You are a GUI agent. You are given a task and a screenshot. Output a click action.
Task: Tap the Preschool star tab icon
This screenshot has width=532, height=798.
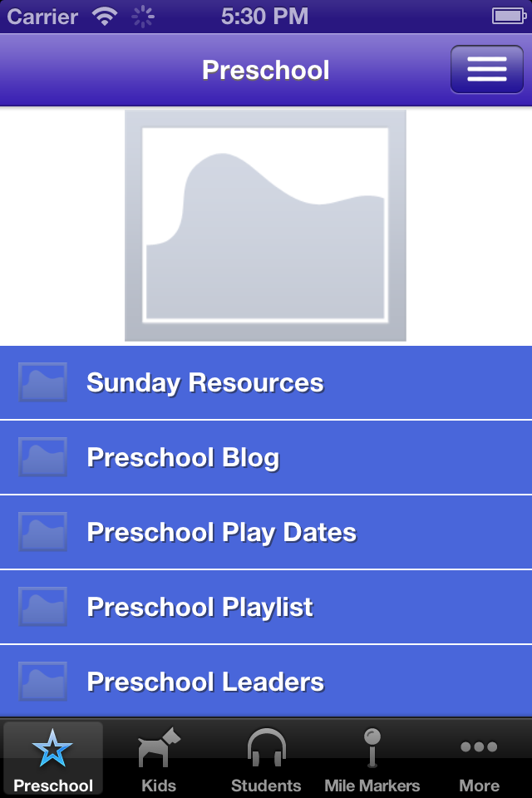(x=52, y=751)
